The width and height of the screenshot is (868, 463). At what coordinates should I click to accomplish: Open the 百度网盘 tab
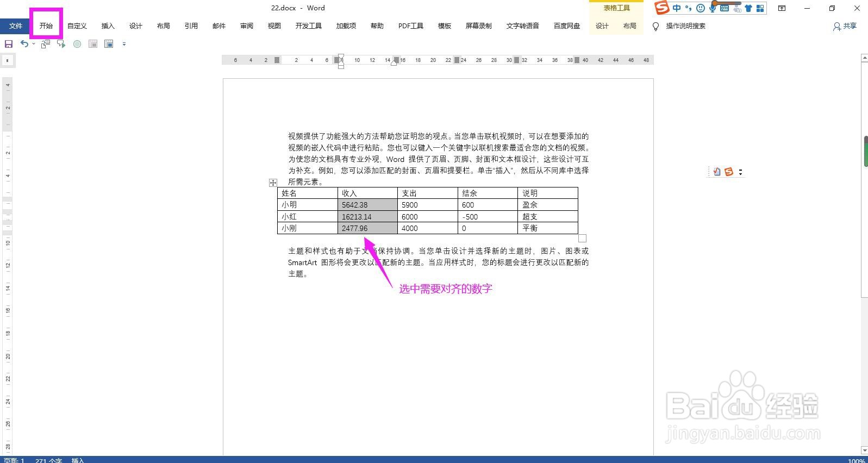pos(567,26)
